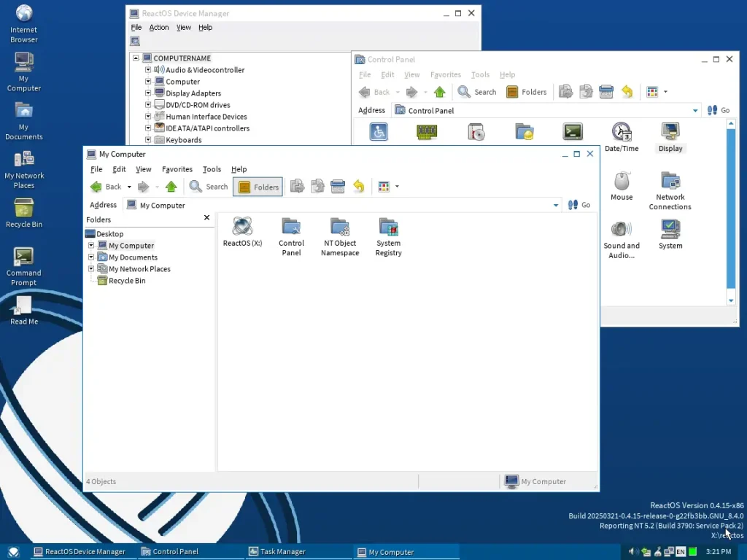
Task: Click Copy To icon in My Computer toolbar
Action: [317, 187]
